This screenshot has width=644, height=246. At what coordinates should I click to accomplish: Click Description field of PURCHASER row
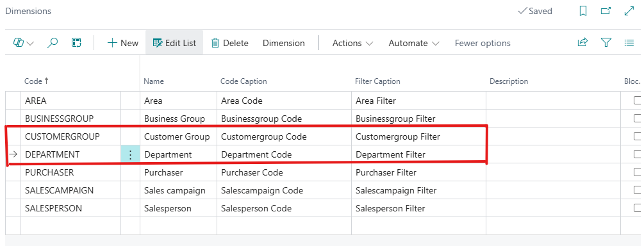(553, 172)
